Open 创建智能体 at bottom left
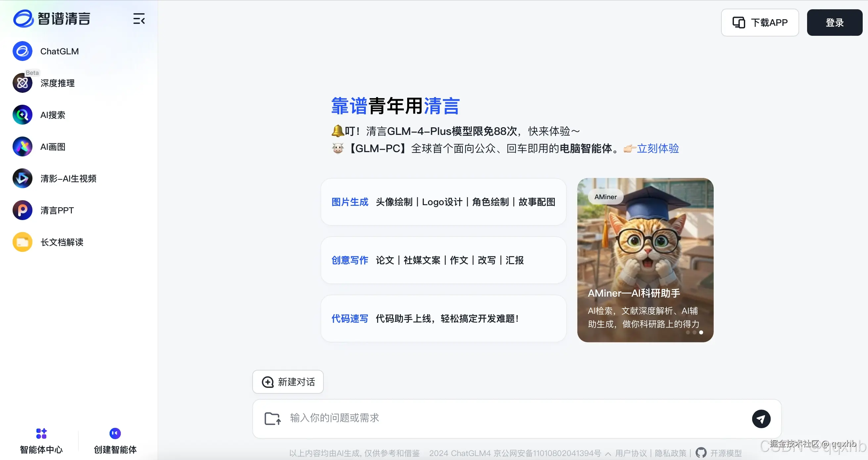This screenshot has width=868, height=460. pyautogui.click(x=115, y=440)
